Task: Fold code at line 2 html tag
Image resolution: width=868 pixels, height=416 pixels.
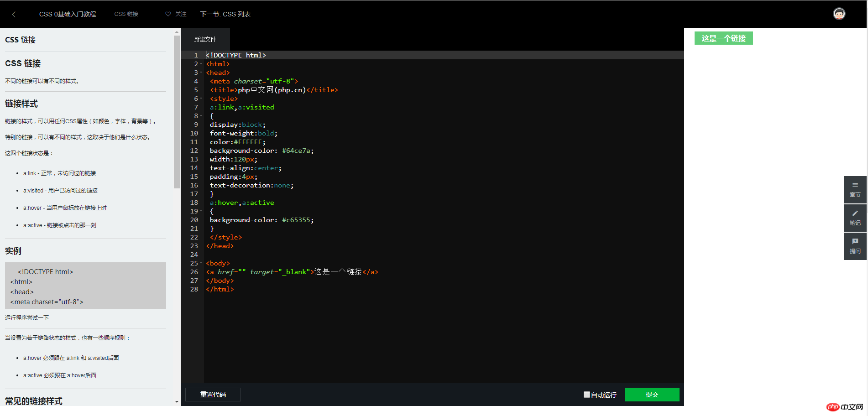Action: [201, 64]
